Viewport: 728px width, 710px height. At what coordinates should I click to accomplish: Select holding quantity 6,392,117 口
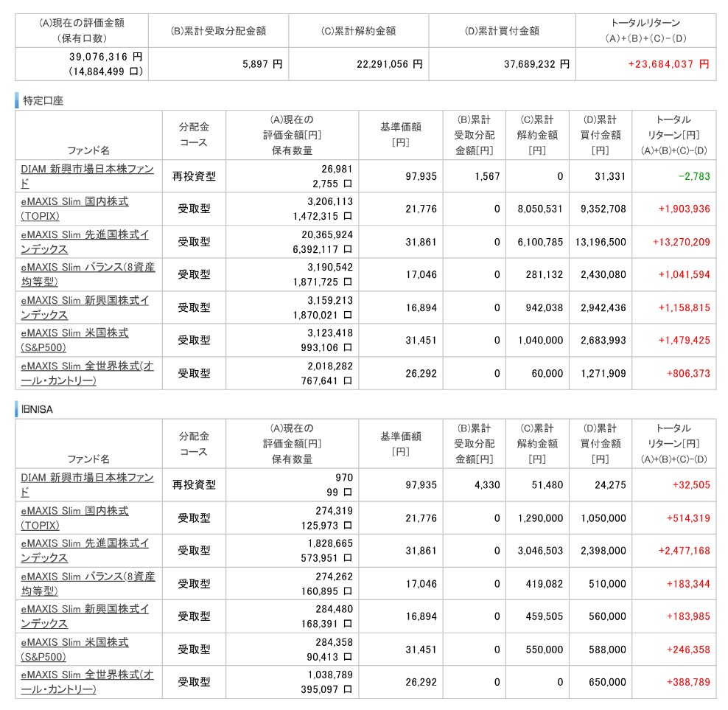(x=322, y=249)
